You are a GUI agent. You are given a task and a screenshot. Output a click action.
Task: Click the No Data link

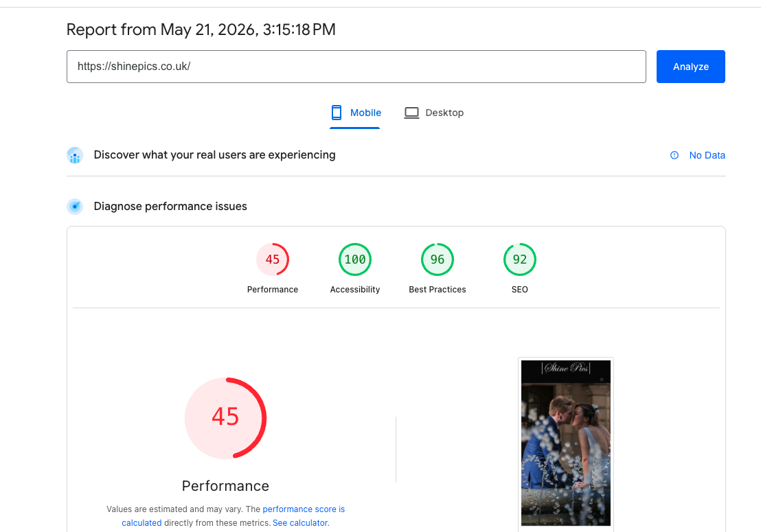click(x=707, y=155)
